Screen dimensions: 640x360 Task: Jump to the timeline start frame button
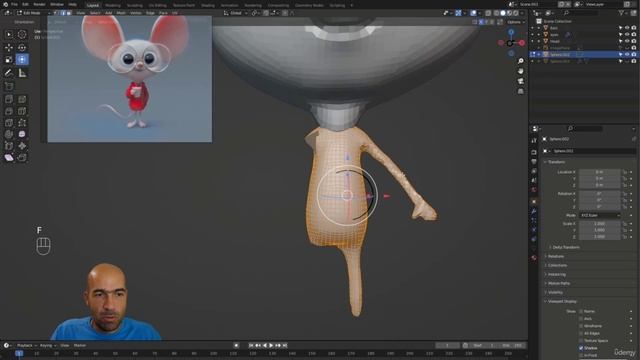(251, 346)
